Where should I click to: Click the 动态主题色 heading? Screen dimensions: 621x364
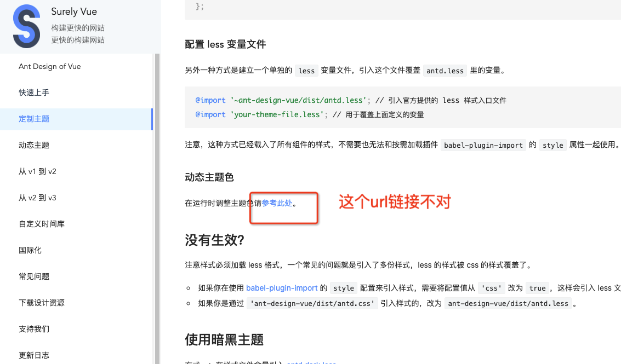click(x=209, y=177)
